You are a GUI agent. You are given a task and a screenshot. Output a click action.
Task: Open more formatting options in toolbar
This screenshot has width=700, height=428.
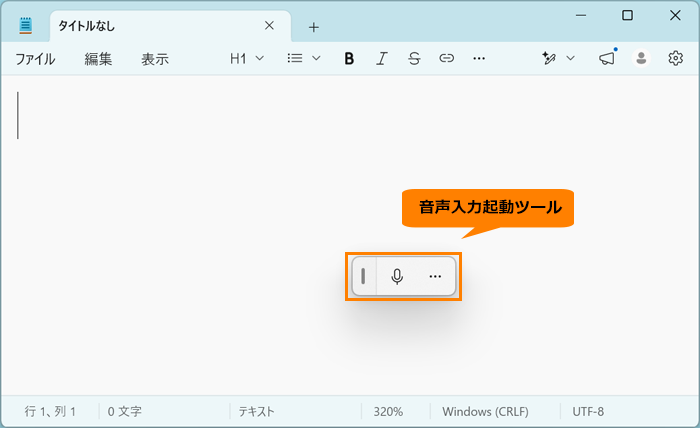479,58
